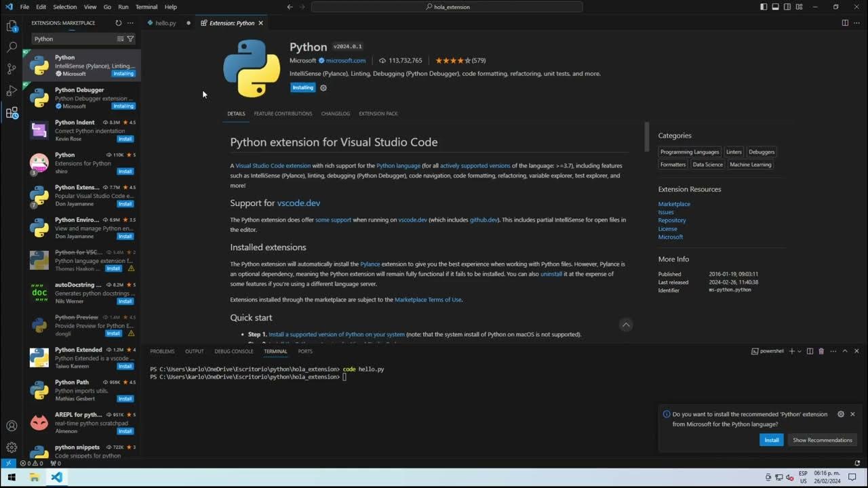Open the Output panel tab
Viewport: 868px width, 488px height.
click(x=195, y=351)
